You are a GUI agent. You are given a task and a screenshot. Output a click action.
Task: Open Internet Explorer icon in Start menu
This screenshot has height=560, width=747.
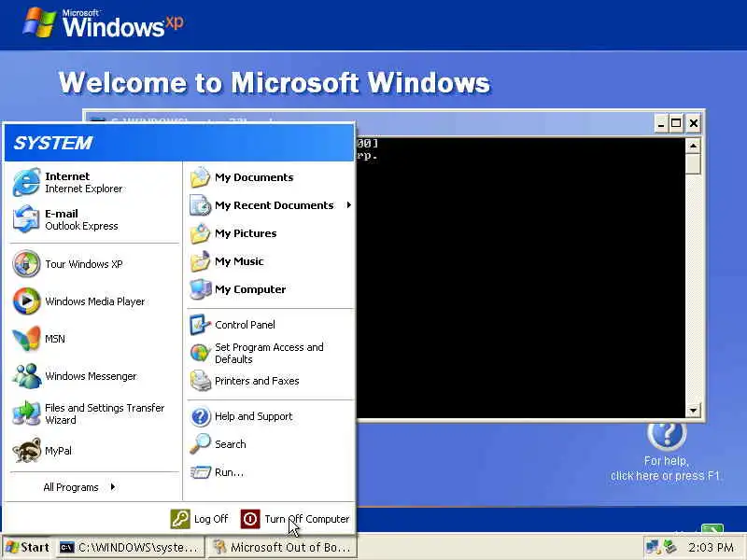coord(26,182)
